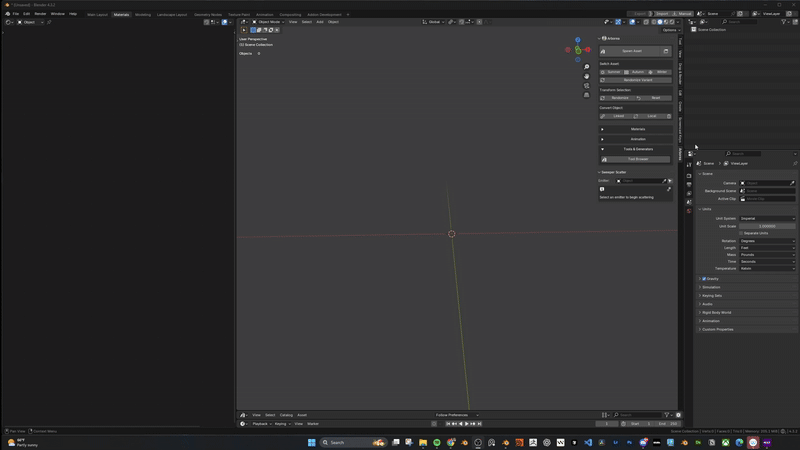Click the eyedropper in the Emitter field
The height and width of the screenshot is (450, 800).
(664, 181)
